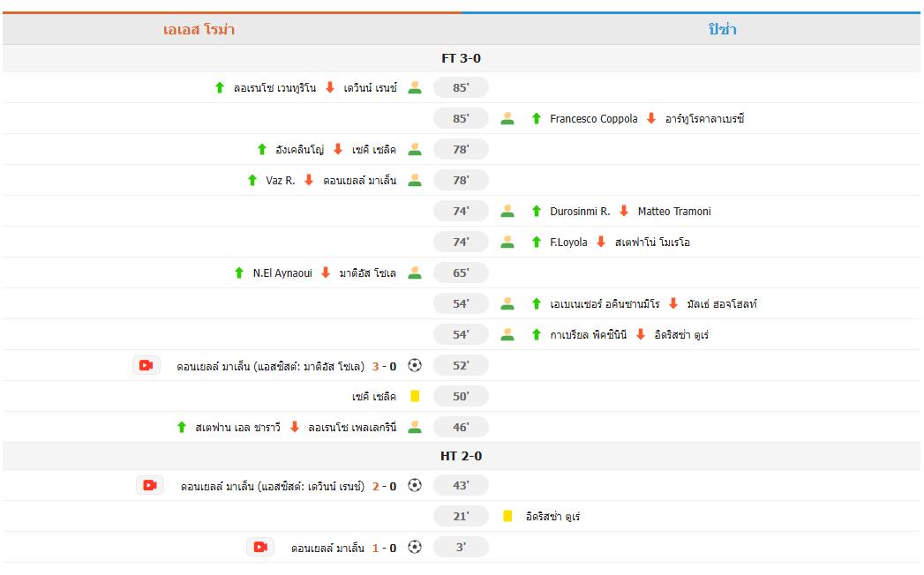The height and width of the screenshot is (575, 924).
Task: Click the 46' halftime substitution time badge
Action: (460, 427)
